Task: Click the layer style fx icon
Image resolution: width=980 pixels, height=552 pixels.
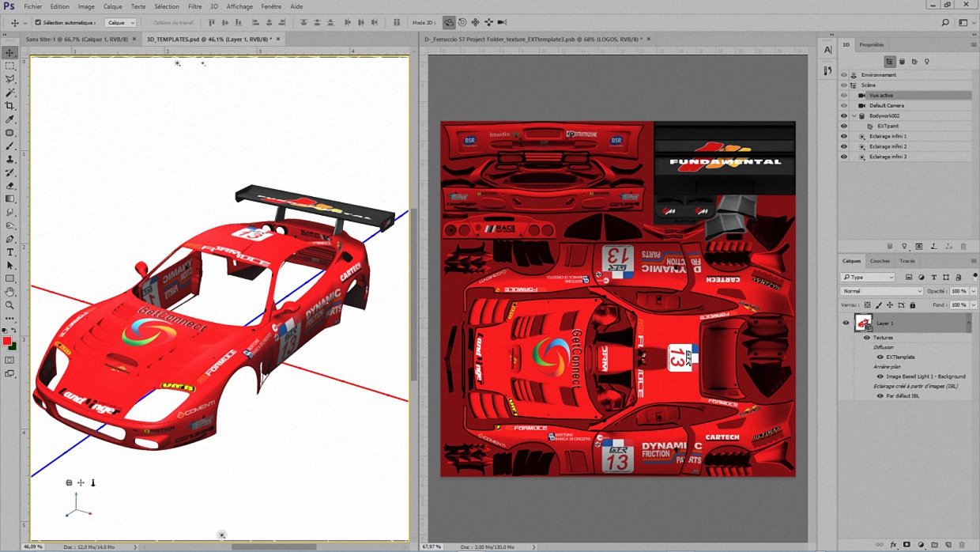Action: [x=894, y=544]
